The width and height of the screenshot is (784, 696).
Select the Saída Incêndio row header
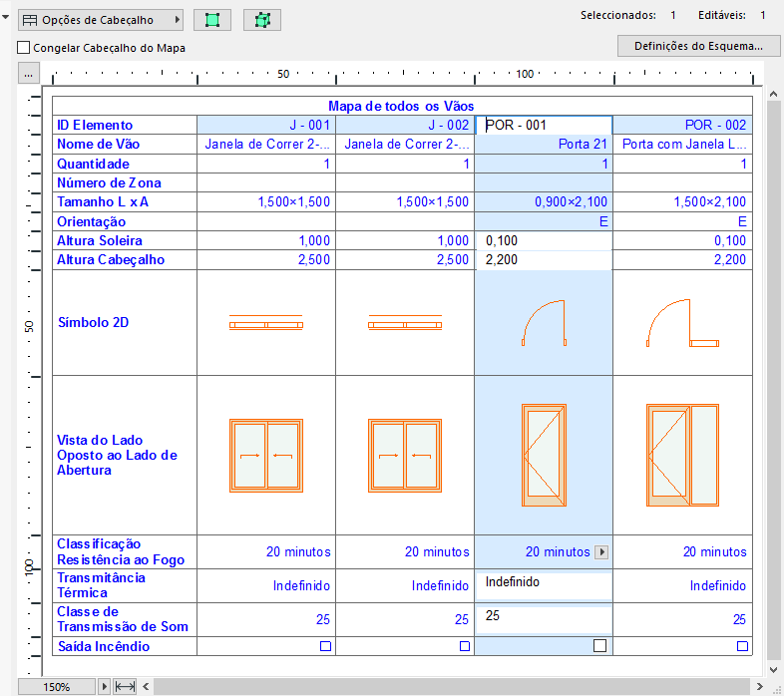coord(125,646)
